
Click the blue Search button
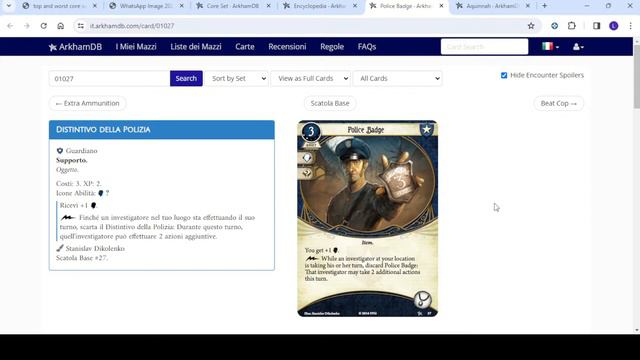(x=186, y=78)
